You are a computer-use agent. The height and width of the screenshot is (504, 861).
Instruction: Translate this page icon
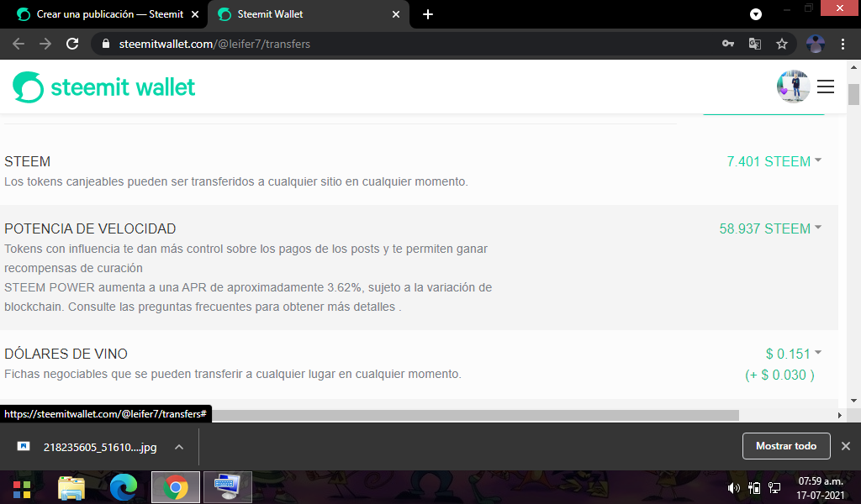755,44
